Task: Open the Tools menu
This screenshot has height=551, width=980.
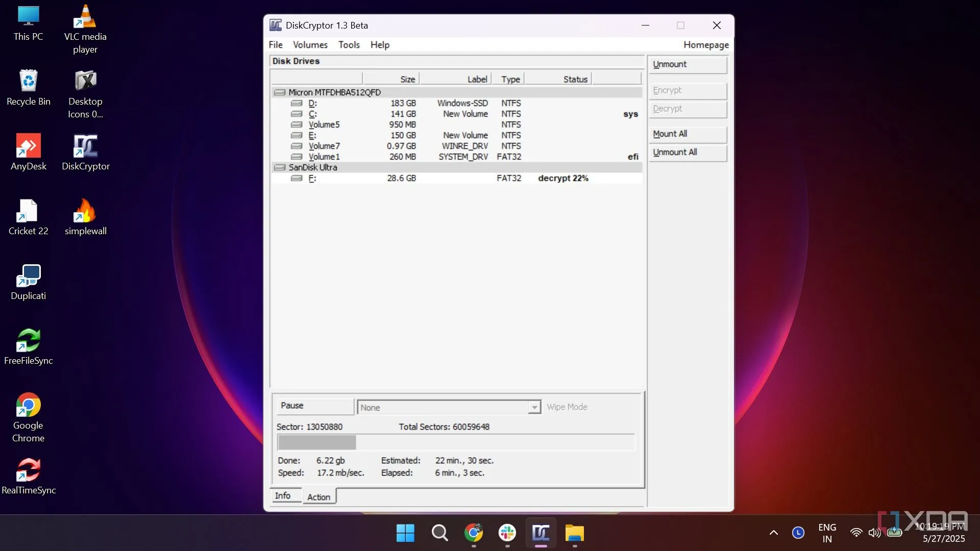Action: pos(349,45)
